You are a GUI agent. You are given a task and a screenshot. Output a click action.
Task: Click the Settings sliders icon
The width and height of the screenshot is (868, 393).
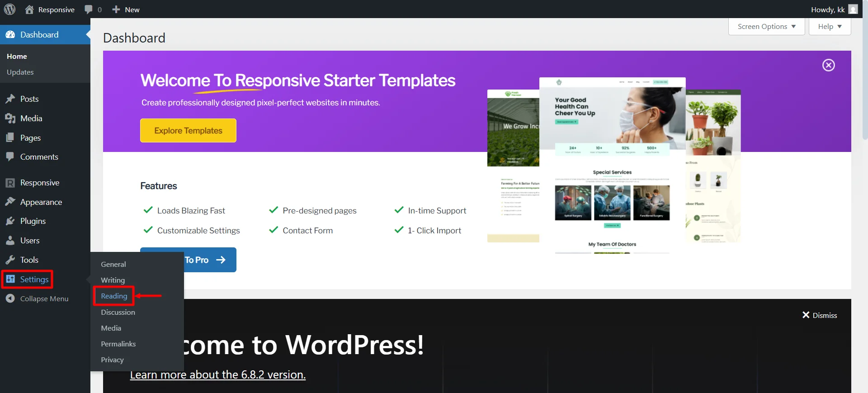click(x=10, y=279)
